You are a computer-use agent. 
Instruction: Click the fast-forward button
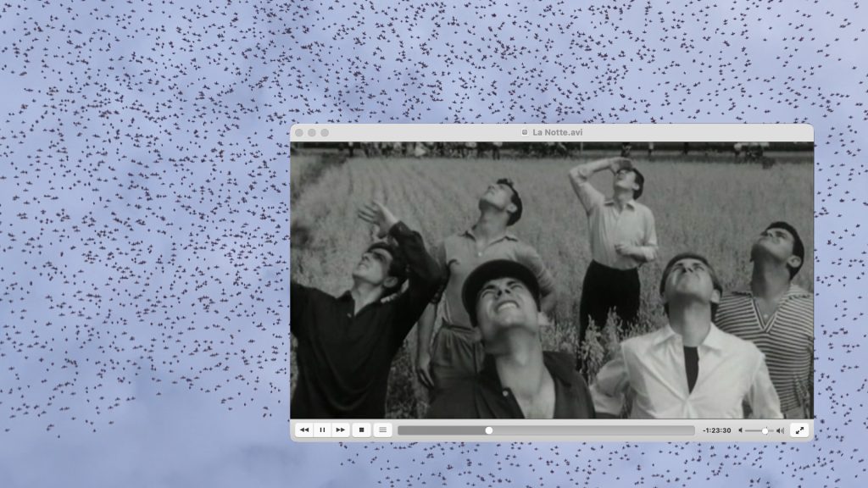click(341, 430)
